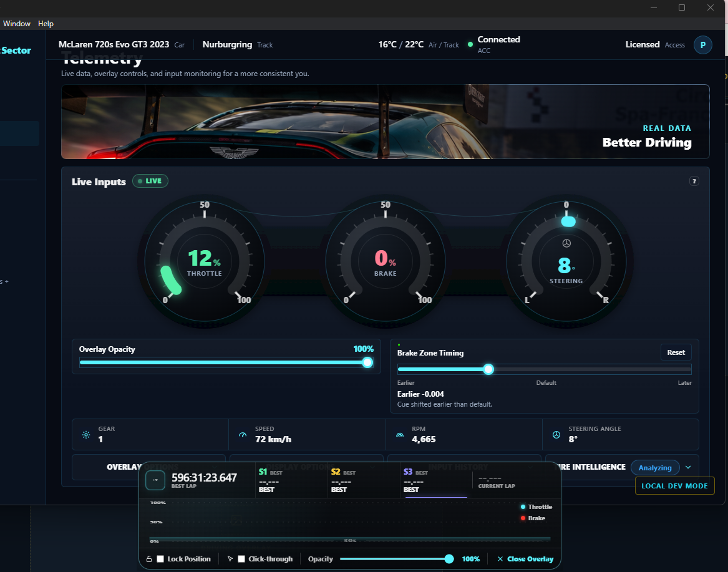Image resolution: width=728 pixels, height=572 pixels.
Task: Select the S2 best sector cell
Action: pos(364,480)
